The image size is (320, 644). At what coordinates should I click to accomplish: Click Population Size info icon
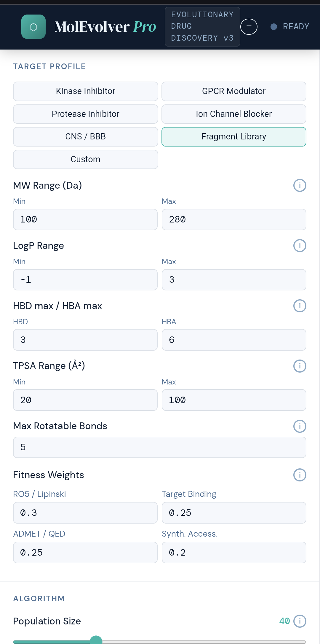click(300, 621)
